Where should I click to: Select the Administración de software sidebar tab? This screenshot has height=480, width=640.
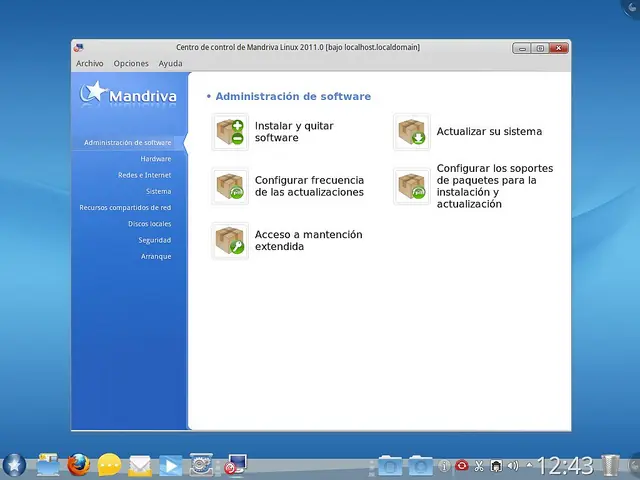[128, 142]
